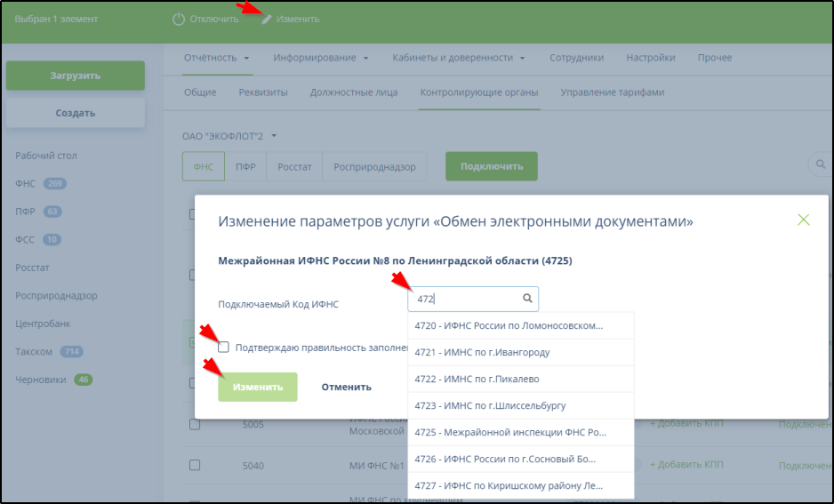The height and width of the screenshot is (504, 834).
Task: Click the ФНС counter badge 209
Action: pyautogui.click(x=55, y=184)
